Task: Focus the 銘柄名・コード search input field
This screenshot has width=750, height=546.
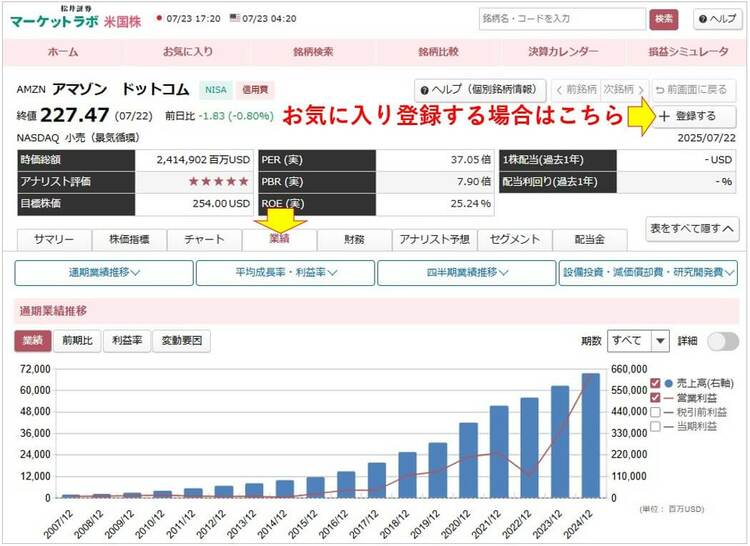Action: tap(562, 19)
